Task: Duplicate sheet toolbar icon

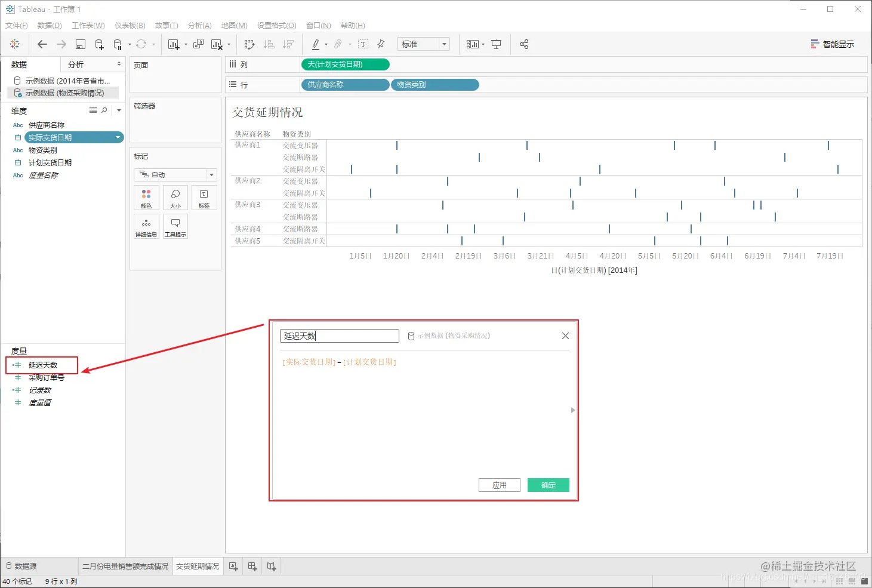Action: coord(199,44)
